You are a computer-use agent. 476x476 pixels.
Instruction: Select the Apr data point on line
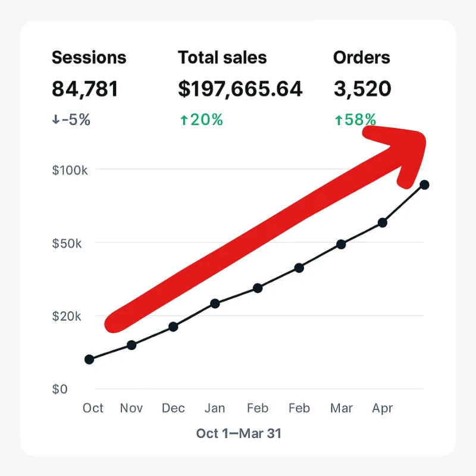tap(383, 223)
